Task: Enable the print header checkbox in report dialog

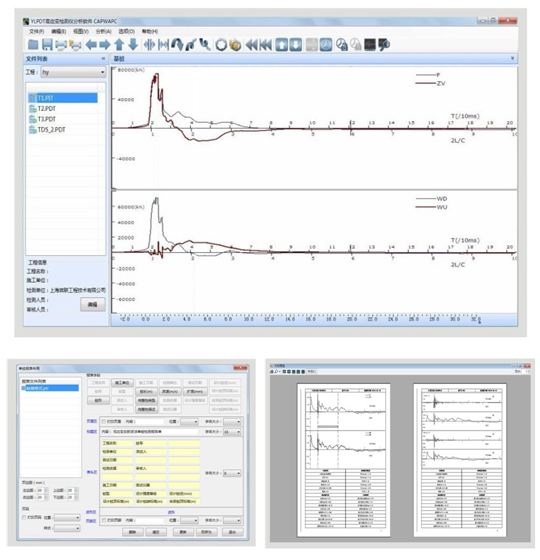Action: (x=104, y=422)
